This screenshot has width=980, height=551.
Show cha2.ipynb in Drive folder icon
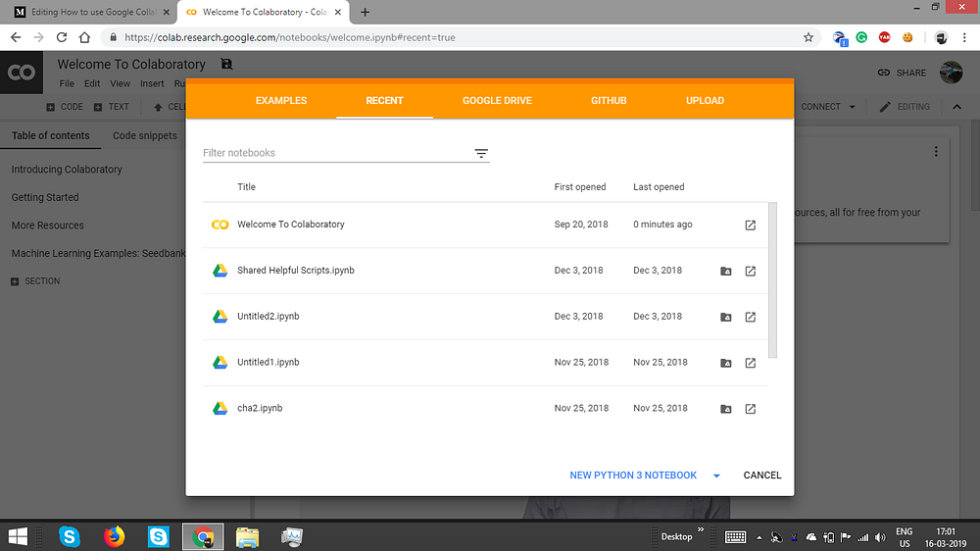725,409
